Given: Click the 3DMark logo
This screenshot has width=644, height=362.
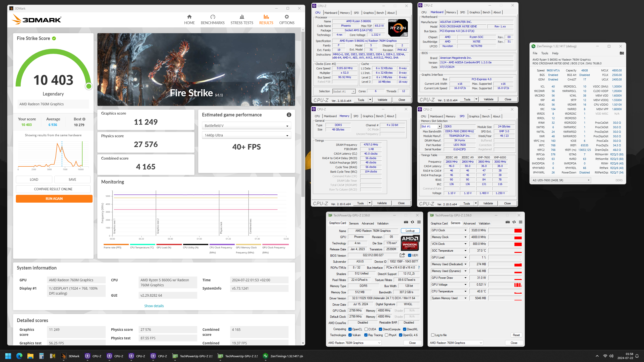Looking at the screenshot, I should click(37, 19).
